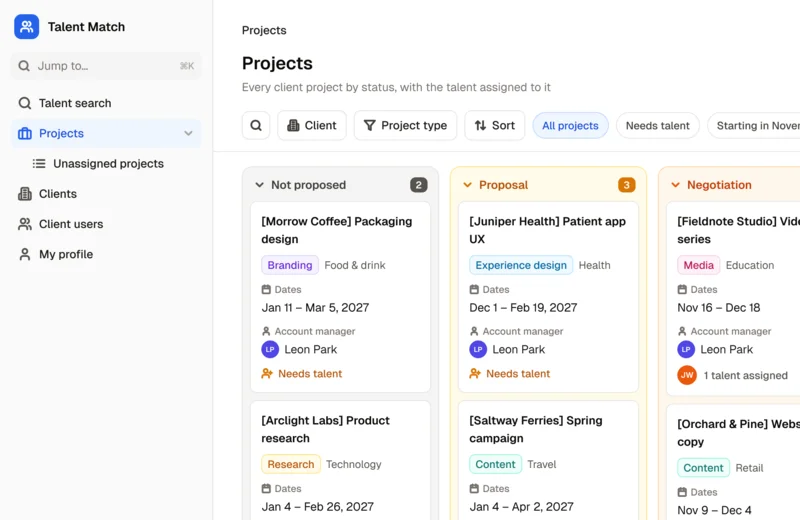Click Needs talent on Juniper Health card

click(x=518, y=374)
